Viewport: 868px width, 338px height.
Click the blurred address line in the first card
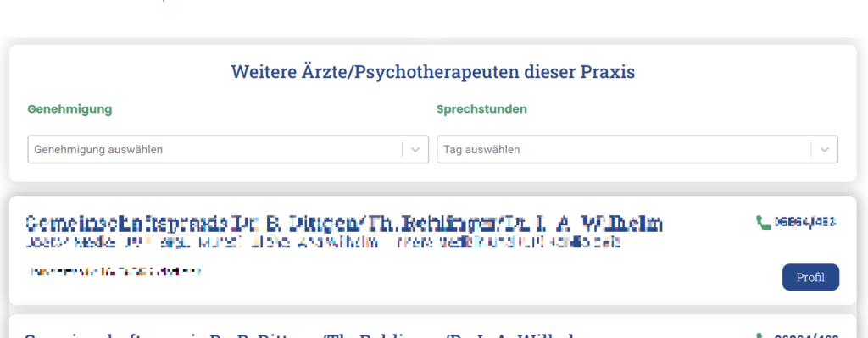(x=323, y=242)
